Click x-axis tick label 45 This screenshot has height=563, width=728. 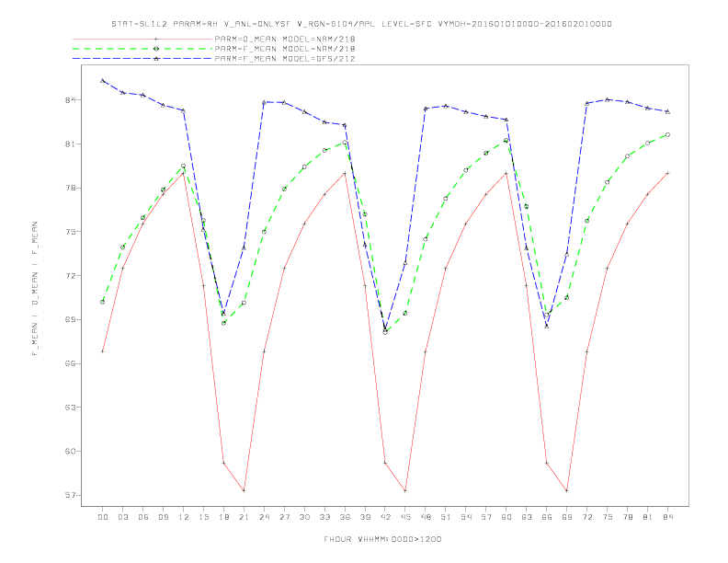tap(405, 517)
